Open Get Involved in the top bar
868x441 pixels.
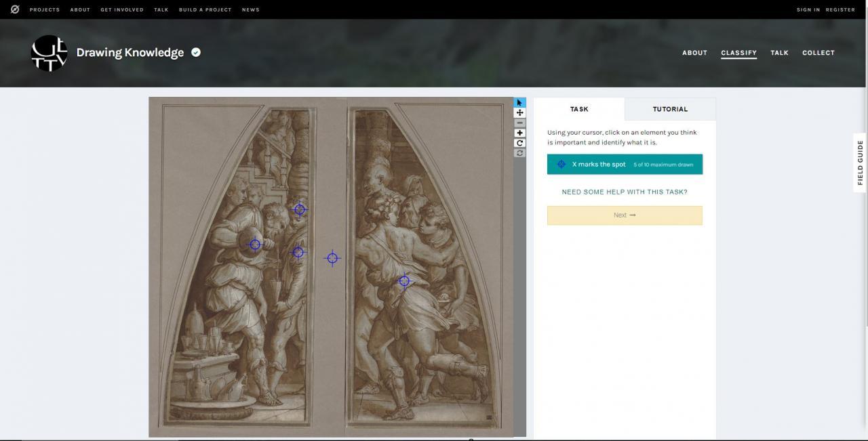coord(122,9)
